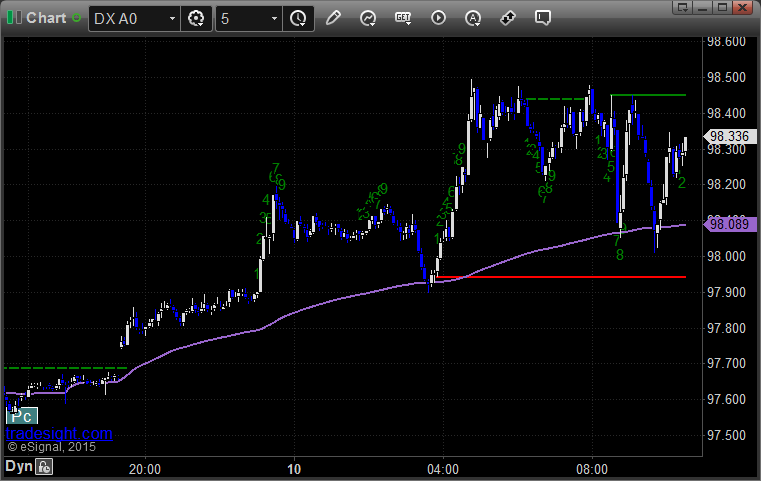The image size is (761, 481).
Task: Open the studies chart-line menu
Action: point(368,18)
